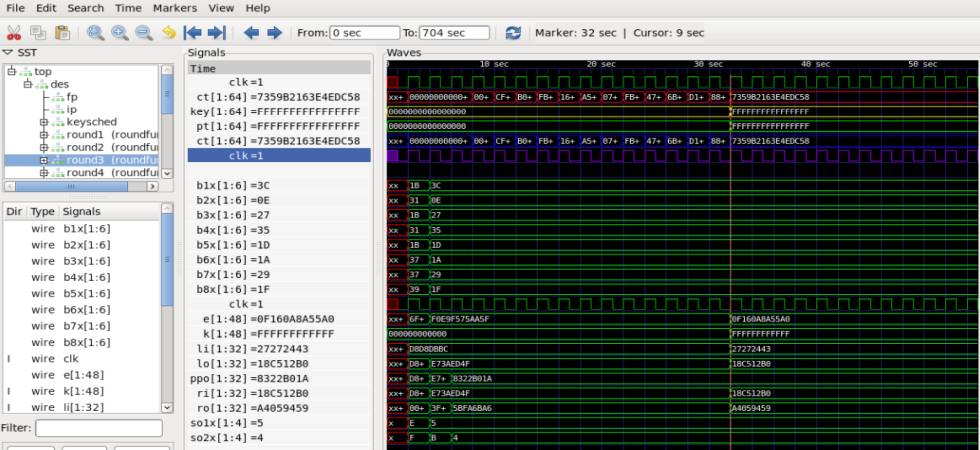
Task: Click the Time header row in Signals
Action: tap(279, 69)
